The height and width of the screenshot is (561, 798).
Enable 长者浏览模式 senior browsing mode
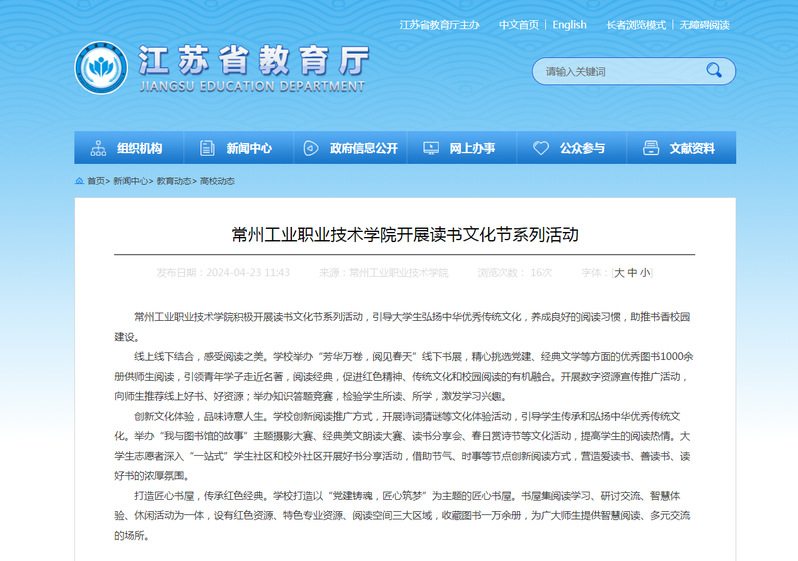635,25
